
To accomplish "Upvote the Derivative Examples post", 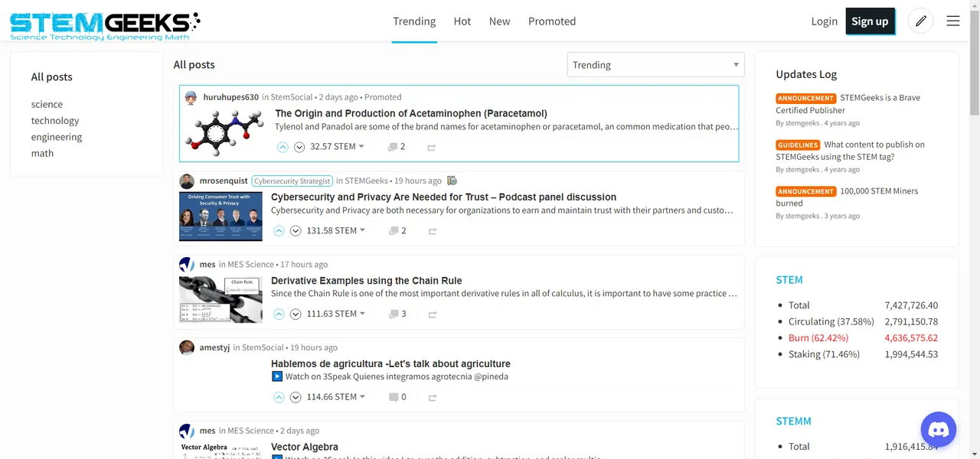I will tap(279, 314).
